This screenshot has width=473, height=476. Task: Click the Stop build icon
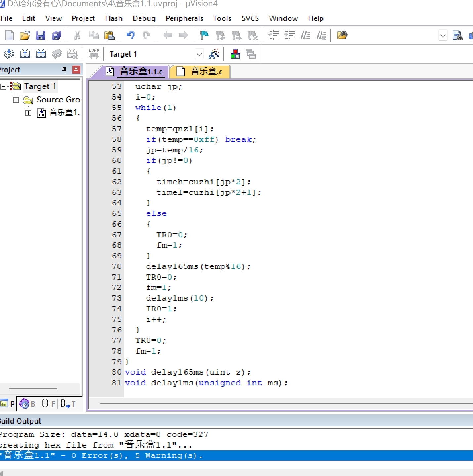[72, 54]
